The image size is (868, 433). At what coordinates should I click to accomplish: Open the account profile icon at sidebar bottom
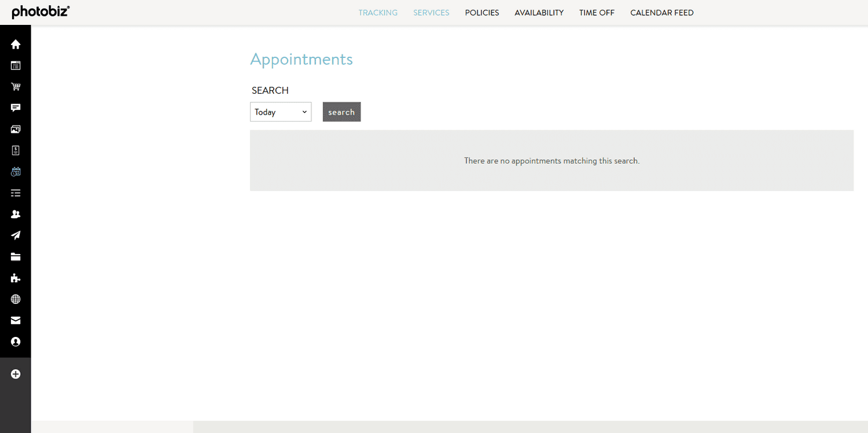(x=15, y=342)
